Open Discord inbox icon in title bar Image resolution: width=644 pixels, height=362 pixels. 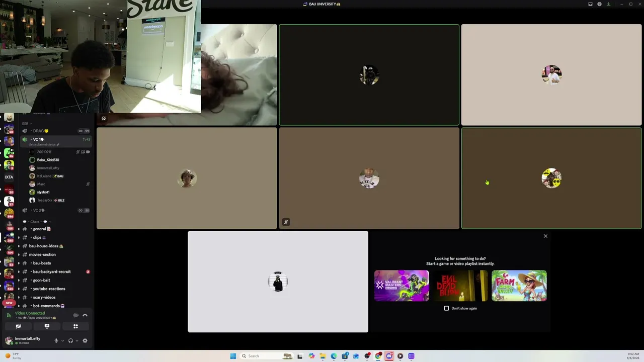coord(590,4)
